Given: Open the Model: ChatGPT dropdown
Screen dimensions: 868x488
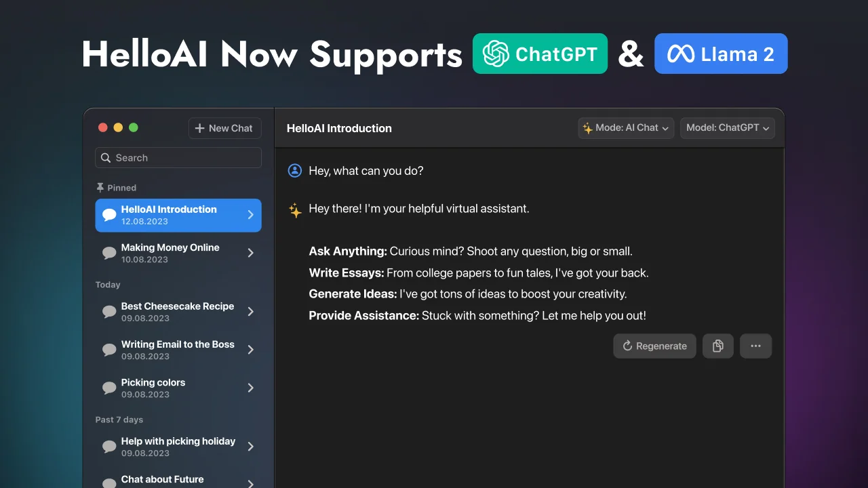Looking at the screenshot, I should (728, 128).
